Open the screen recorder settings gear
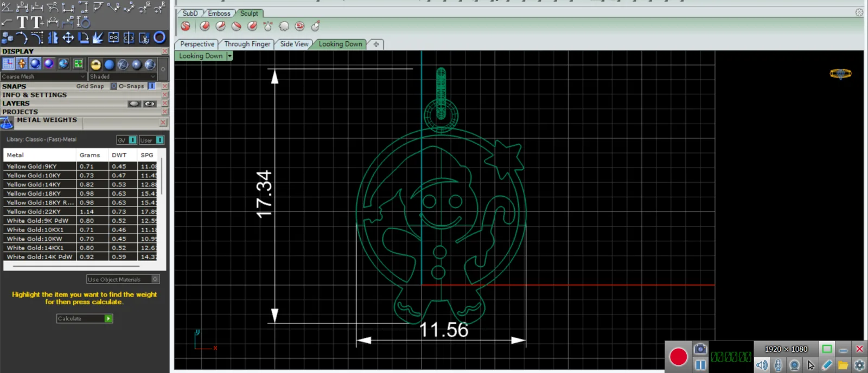Screen dimensions: 868x373 tap(859, 365)
